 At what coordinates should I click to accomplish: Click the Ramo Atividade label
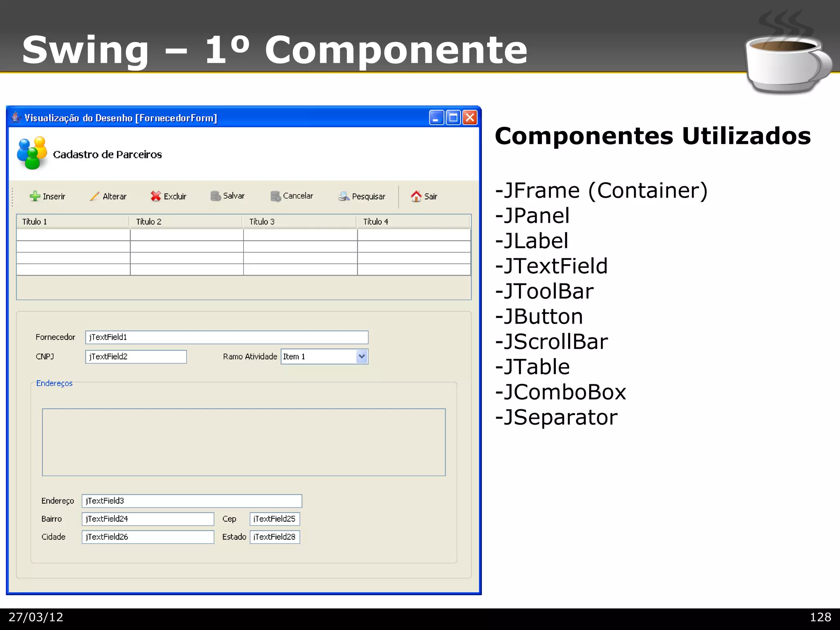250,356
